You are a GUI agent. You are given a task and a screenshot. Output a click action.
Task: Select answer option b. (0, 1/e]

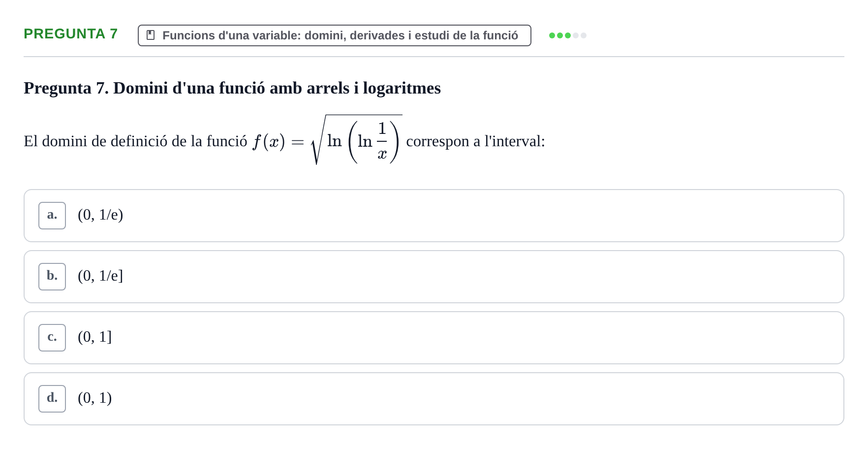click(434, 277)
